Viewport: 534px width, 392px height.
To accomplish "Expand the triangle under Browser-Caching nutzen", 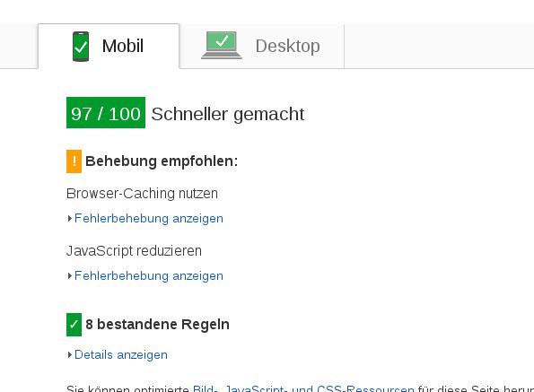I will coord(69,219).
